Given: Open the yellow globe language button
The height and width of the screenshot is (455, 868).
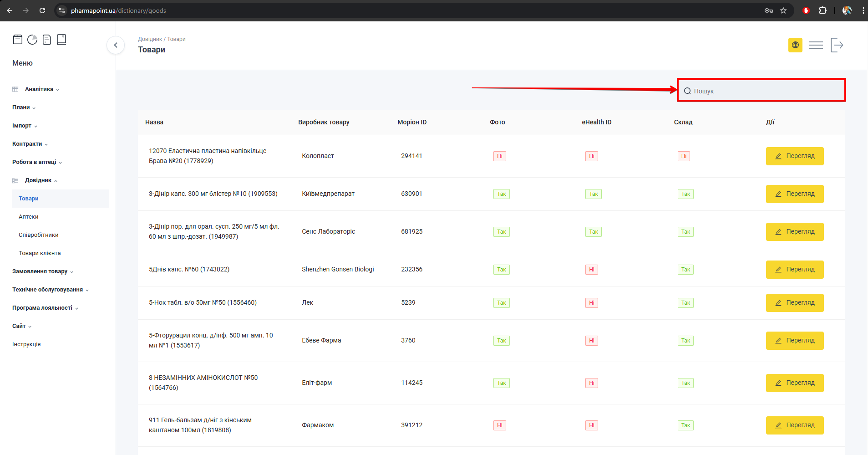Looking at the screenshot, I should tap(795, 45).
